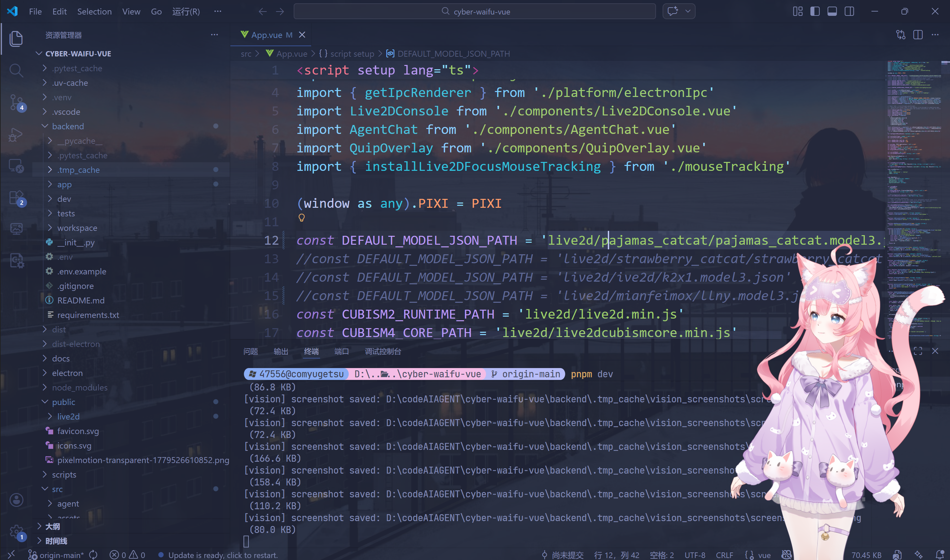Open the Explorer view in activity bar

16,39
